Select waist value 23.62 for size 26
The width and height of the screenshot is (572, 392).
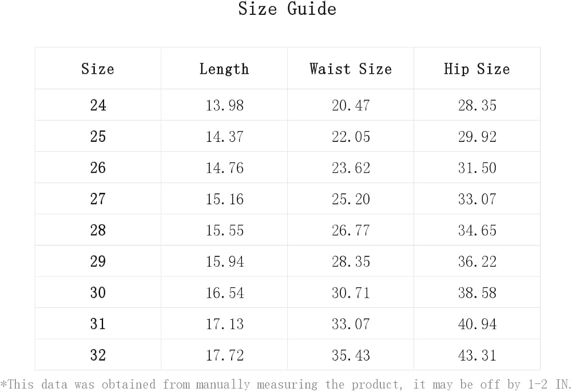coord(351,168)
